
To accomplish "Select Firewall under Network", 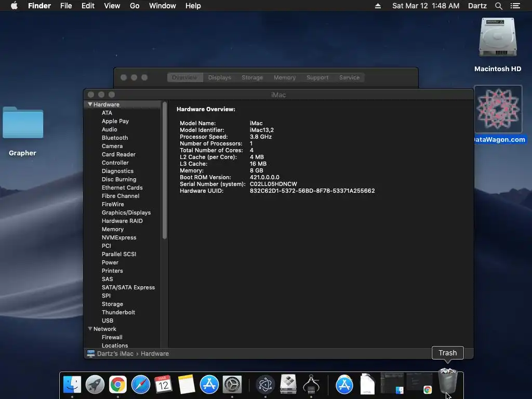I will point(112,337).
